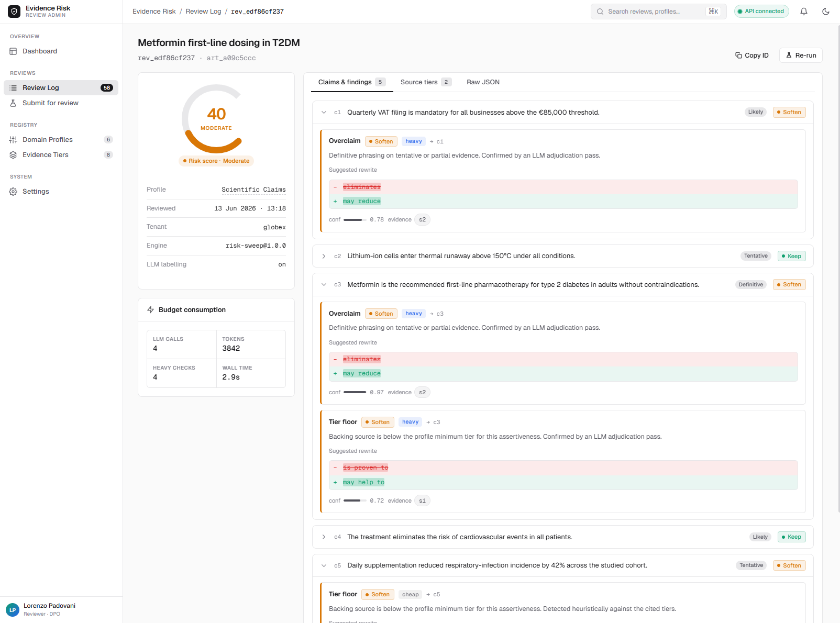Open Submit for review page
Viewport: 840px width, 623px height.
pyautogui.click(x=61, y=103)
